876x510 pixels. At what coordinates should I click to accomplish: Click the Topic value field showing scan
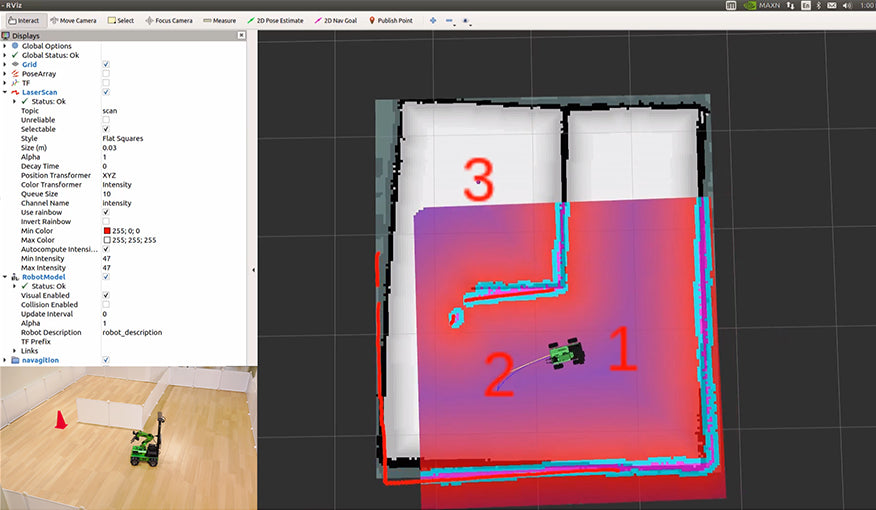170,110
